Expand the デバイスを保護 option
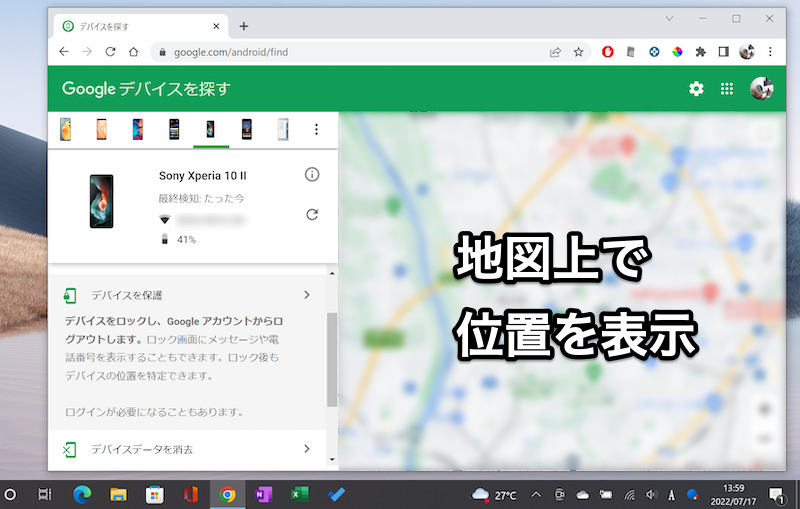The height and width of the screenshot is (509, 800). tap(306, 295)
